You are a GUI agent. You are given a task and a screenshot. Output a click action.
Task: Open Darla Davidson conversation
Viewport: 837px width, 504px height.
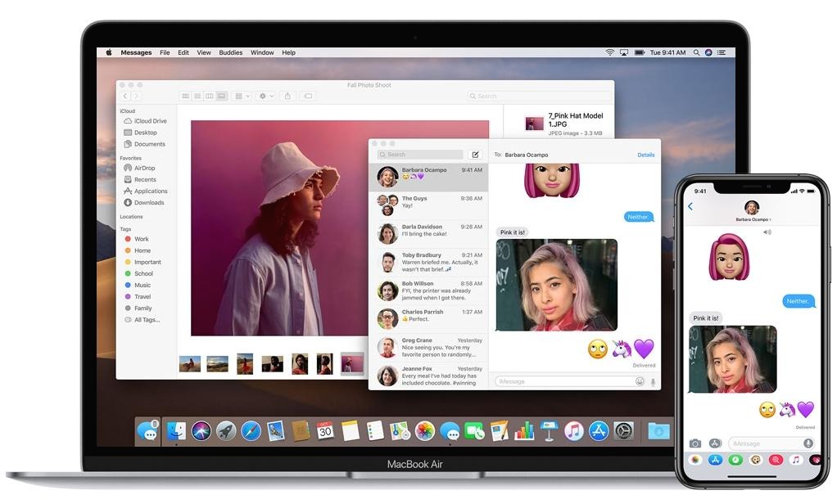tap(429, 234)
